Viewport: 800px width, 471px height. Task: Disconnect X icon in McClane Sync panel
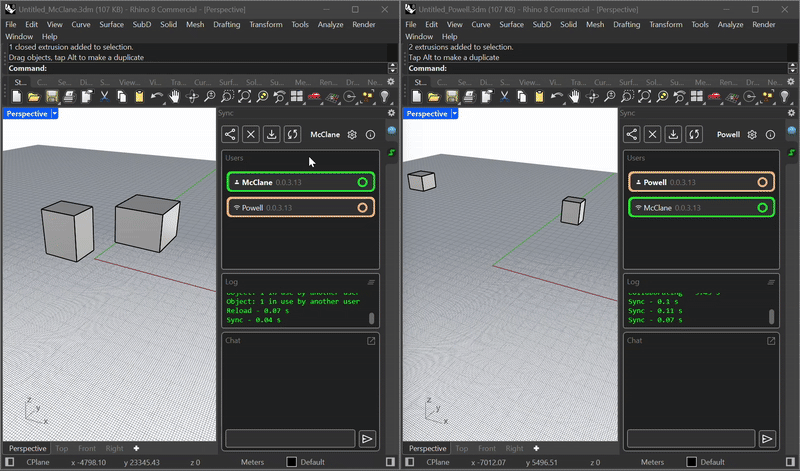(251, 135)
